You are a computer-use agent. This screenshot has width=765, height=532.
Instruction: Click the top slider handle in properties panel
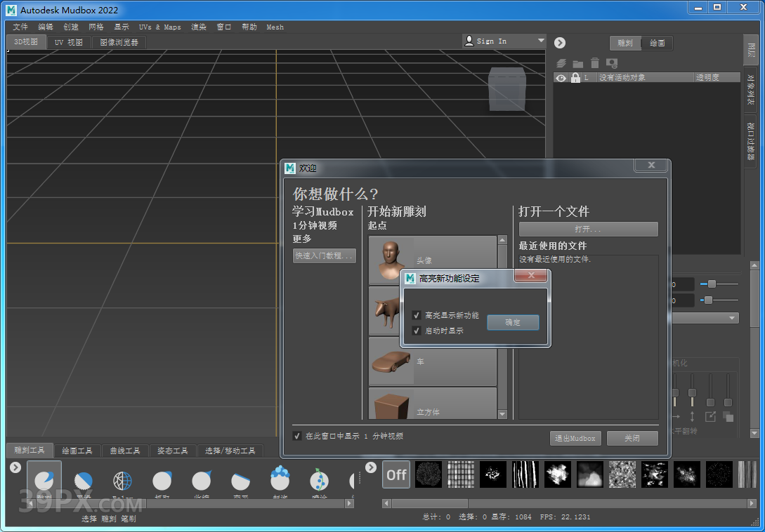(x=712, y=284)
